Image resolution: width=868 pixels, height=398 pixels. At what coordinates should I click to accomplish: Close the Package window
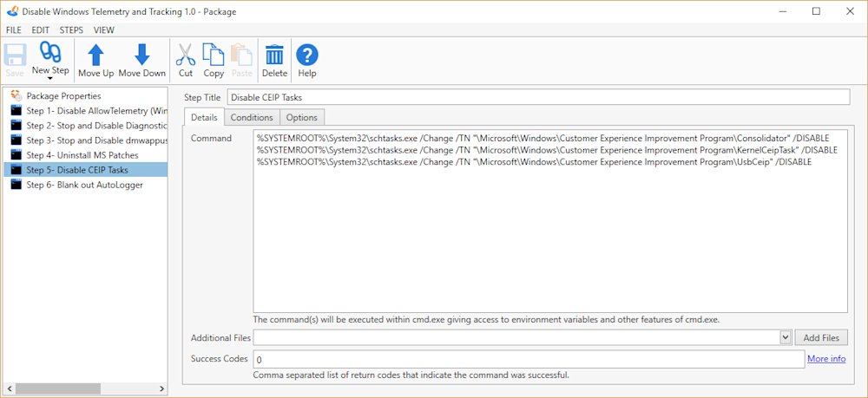(x=850, y=11)
